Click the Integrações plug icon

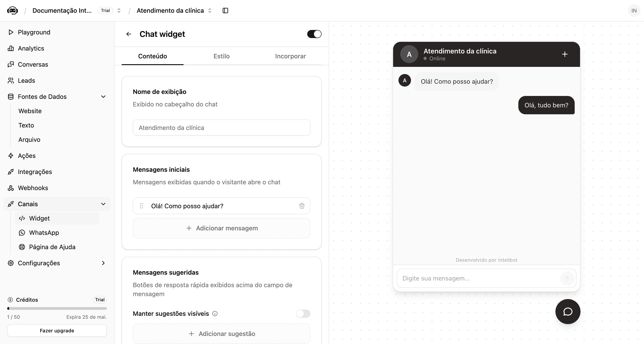coord(11,172)
